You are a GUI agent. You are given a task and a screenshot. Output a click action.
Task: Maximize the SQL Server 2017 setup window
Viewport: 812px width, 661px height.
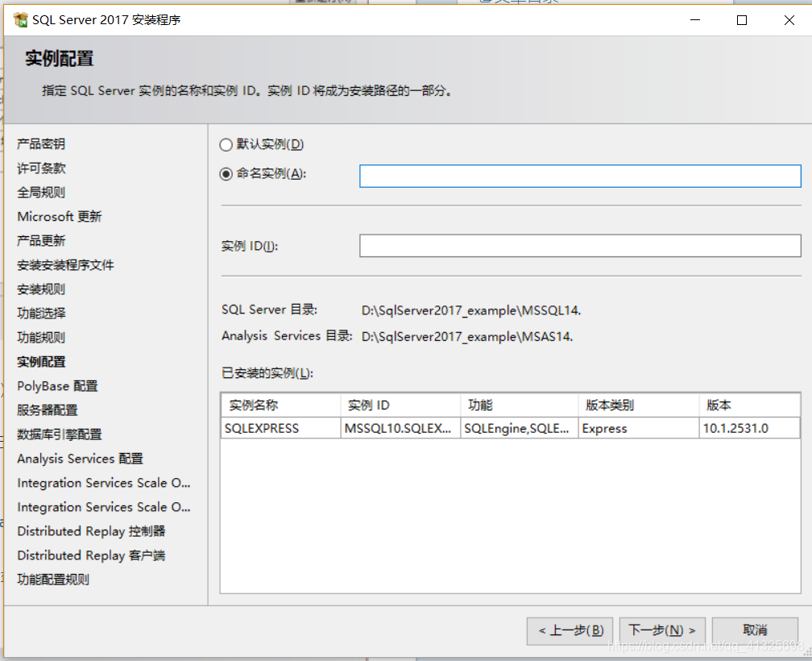tap(742, 20)
